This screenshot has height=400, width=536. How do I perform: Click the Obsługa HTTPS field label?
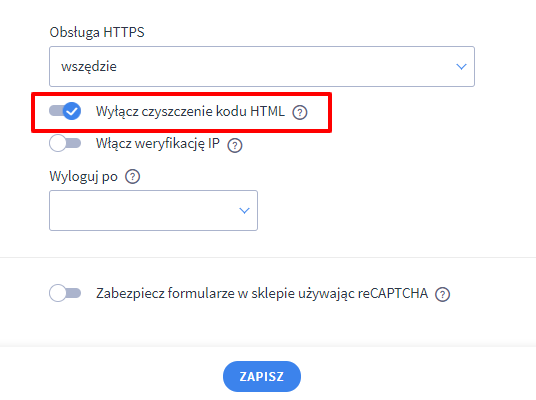pyautogui.click(x=97, y=32)
